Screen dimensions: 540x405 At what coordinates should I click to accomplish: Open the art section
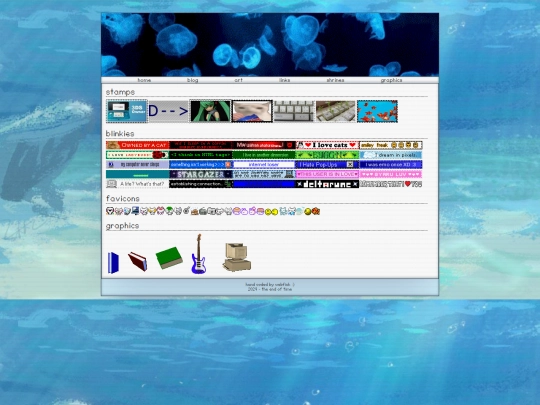[238, 80]
